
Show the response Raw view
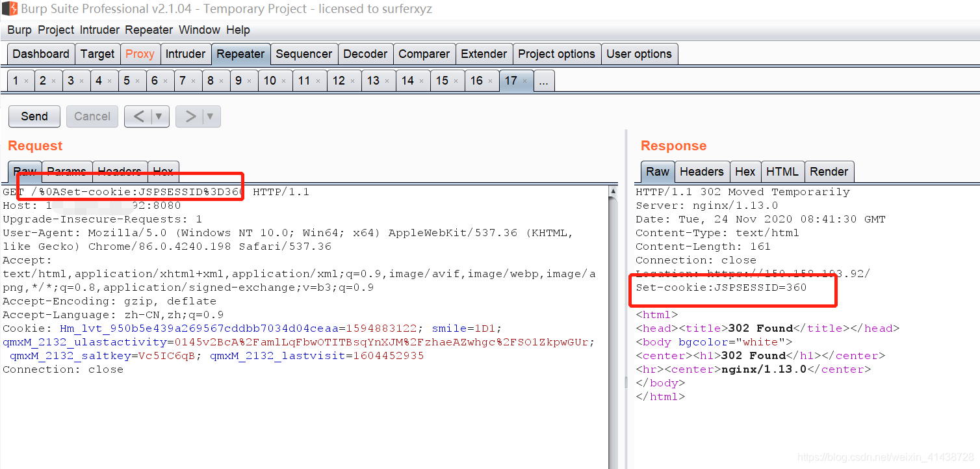point(658,172)
